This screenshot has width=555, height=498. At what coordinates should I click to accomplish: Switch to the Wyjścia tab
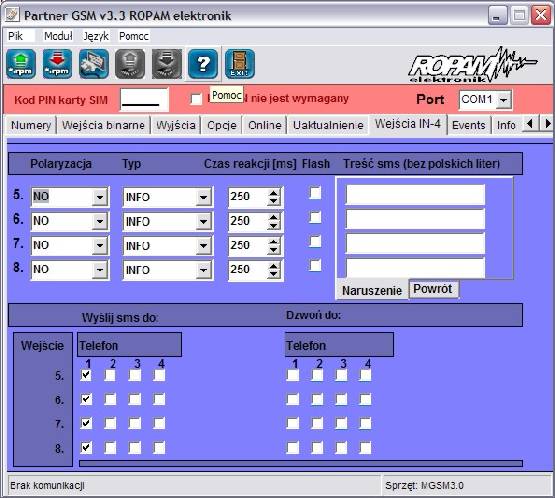coord(176,125)
